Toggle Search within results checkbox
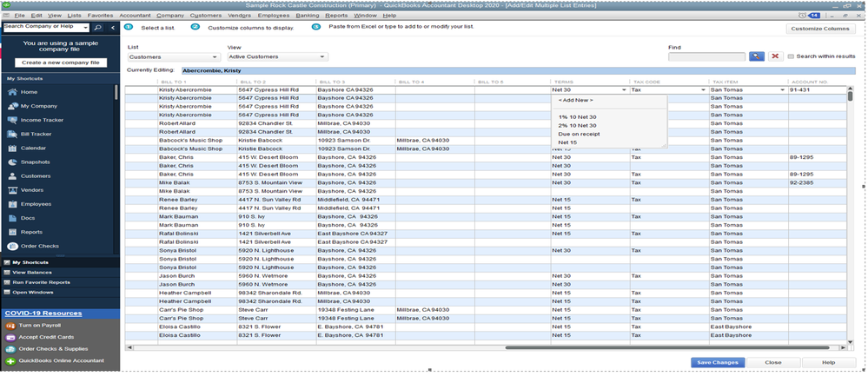Viewport: 868px width, 376px height. (x=791, y=56)
